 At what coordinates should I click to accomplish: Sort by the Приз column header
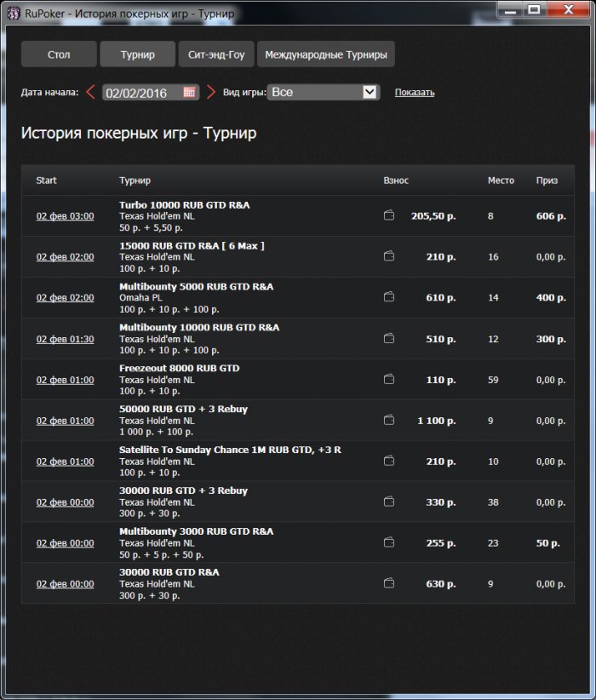click(x=547, y=181)
